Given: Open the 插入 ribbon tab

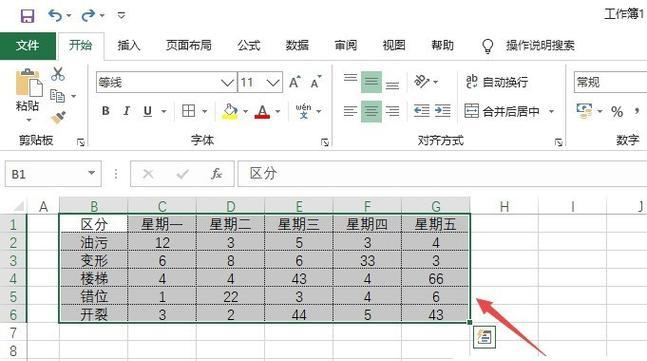Looking at the screenshot, I should click(x=129, y=45).
